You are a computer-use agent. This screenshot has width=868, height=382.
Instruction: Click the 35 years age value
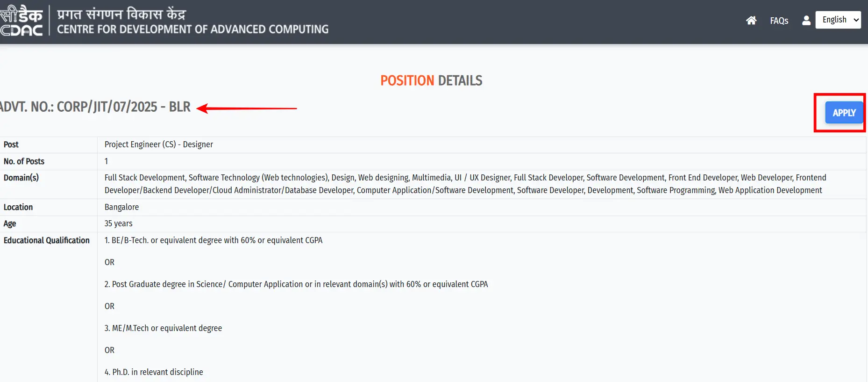(x=118, y=223)
